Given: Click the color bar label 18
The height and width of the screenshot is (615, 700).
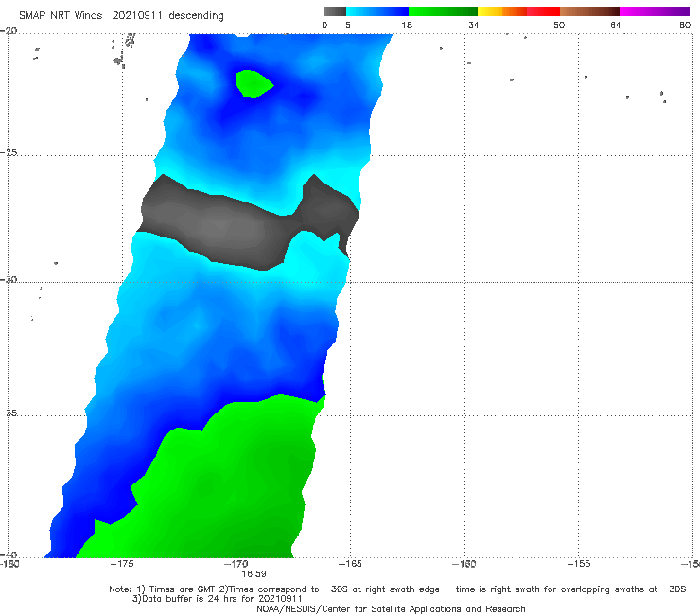Looking at the screenshot, I should 407,25.
